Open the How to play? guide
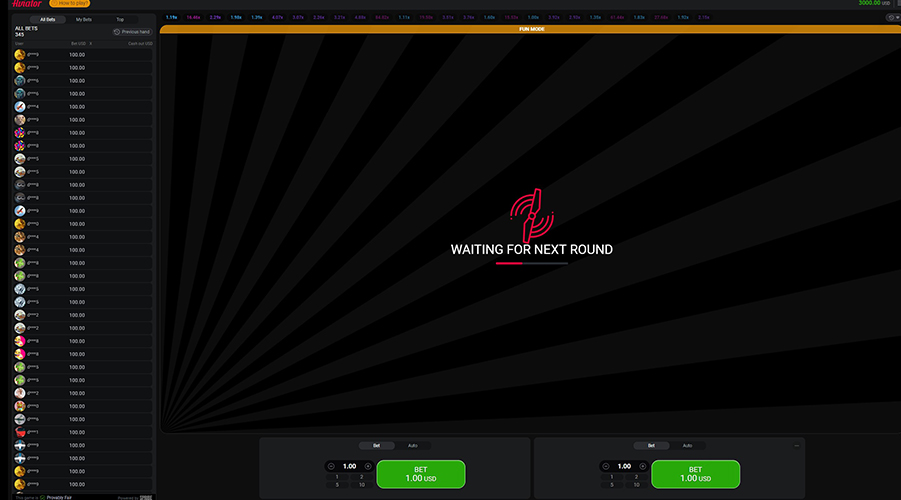901x500 pixels. pos(69,4)
